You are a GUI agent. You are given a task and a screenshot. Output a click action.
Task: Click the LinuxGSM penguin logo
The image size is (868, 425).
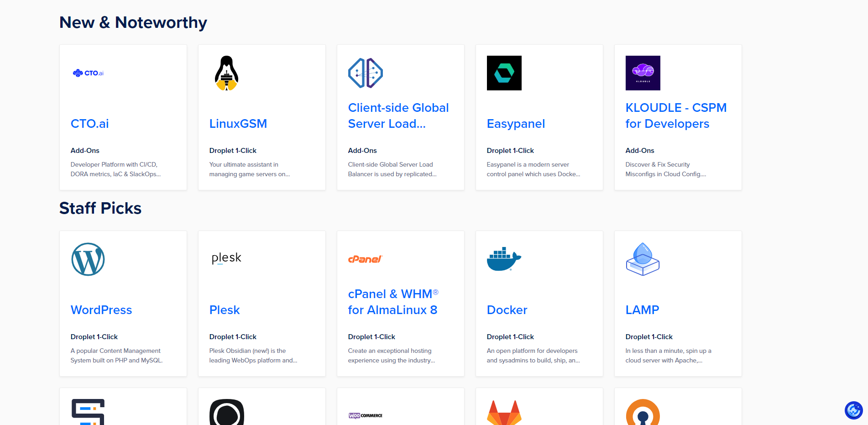pyautogui.click(x=227, y=73)
